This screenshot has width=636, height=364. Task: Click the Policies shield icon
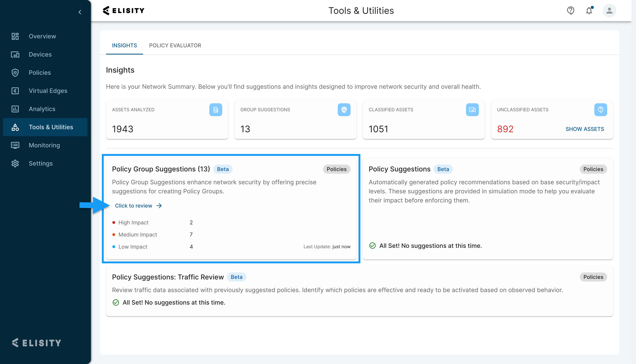[15, 72]
